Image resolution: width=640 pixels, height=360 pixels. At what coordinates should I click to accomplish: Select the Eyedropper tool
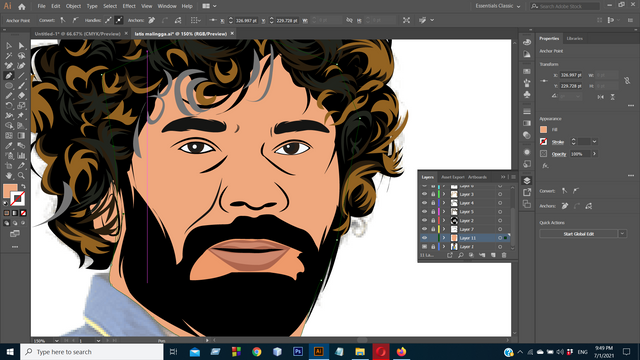point(9,145)
